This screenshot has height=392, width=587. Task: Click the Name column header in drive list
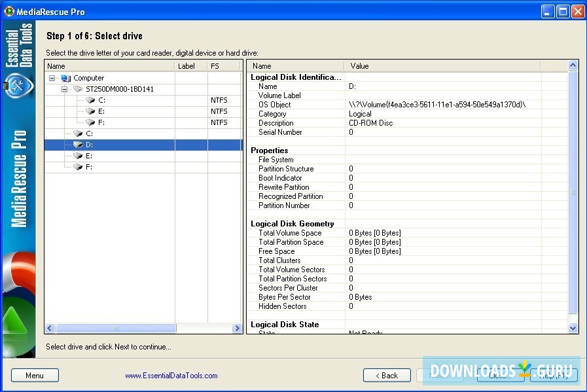pos(109,66)
